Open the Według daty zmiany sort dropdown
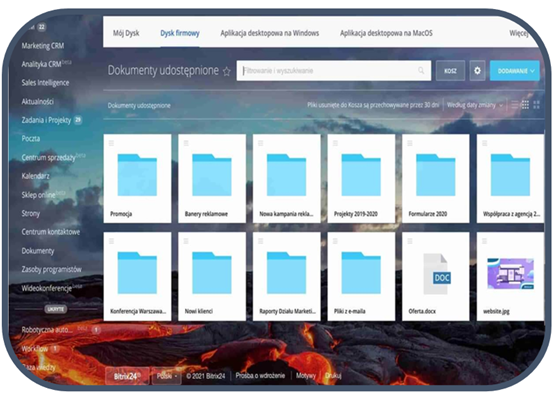556x398 pixels. [x=475, y=105]
